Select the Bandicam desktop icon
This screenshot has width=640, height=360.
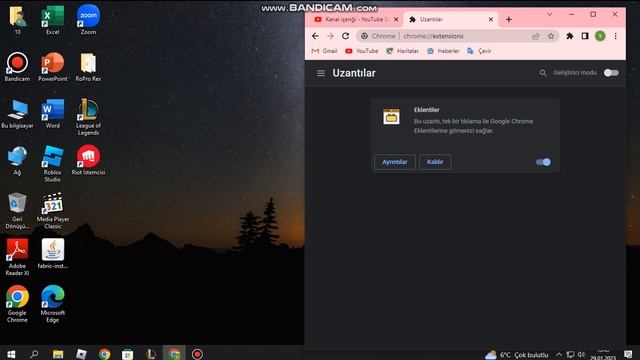coord(17,67)
